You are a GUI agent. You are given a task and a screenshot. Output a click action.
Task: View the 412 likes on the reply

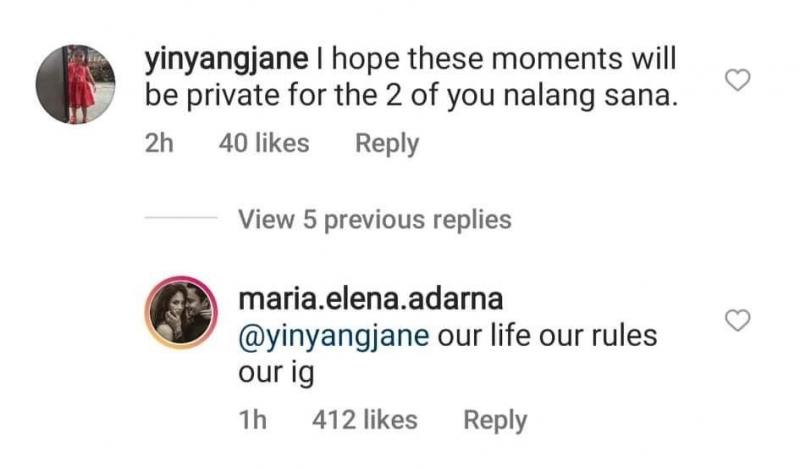[x=364, y=421]
